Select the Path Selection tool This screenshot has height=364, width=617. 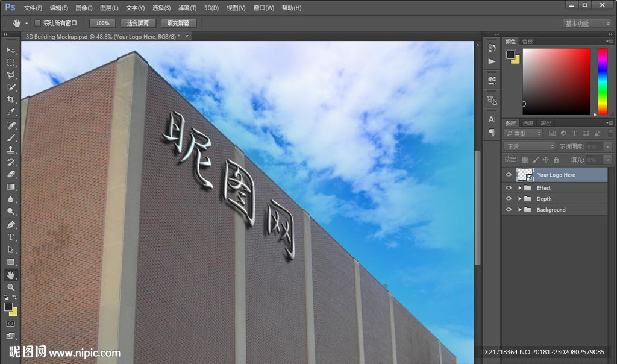click(11, 249)
